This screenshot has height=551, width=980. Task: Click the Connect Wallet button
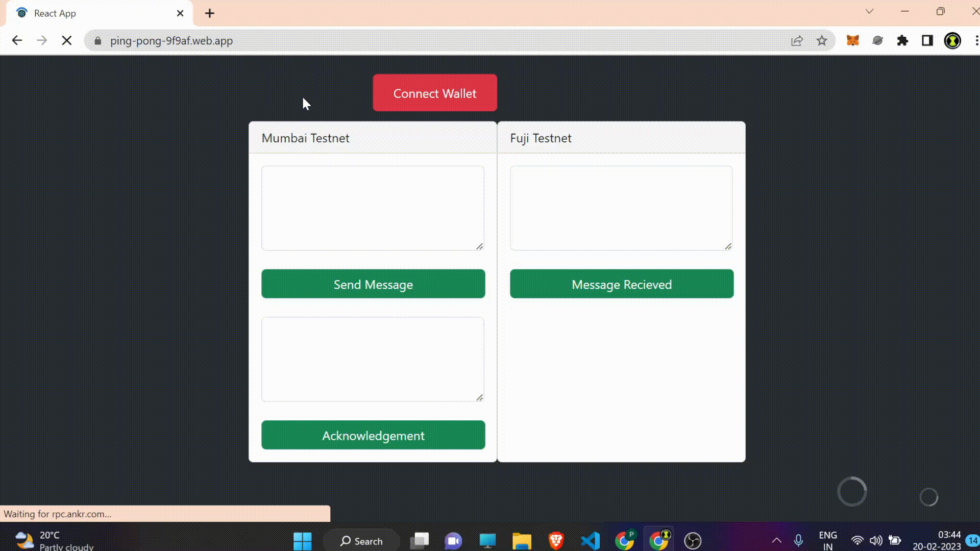(x=435, y=93)
